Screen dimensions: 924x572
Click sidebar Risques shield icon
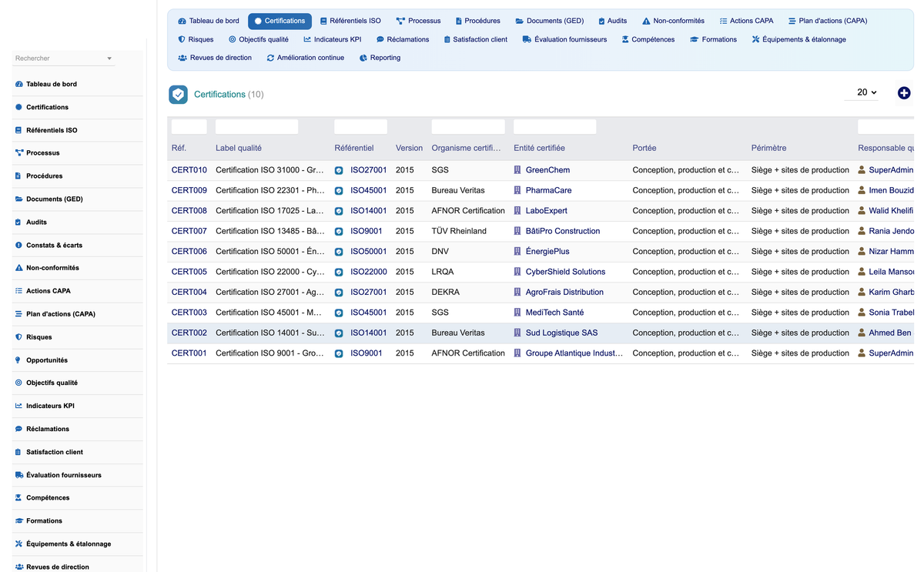click(18, 337)
